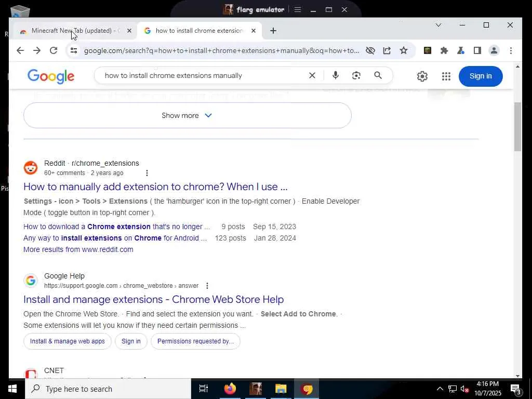532x399 pixels.
Task: Click the page vertical scrollbar thumb
Action: tap(517, 126)
